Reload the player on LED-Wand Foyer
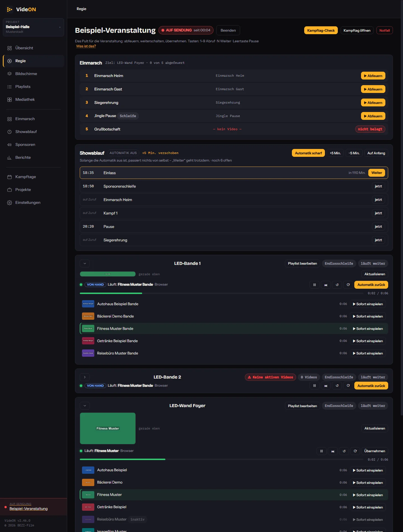 [355, 451]
